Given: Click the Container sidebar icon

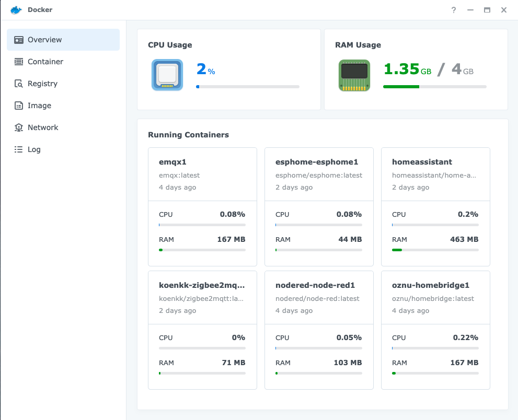Looking at the screenshot, I should pyautogui.click(x=18, y=62).
